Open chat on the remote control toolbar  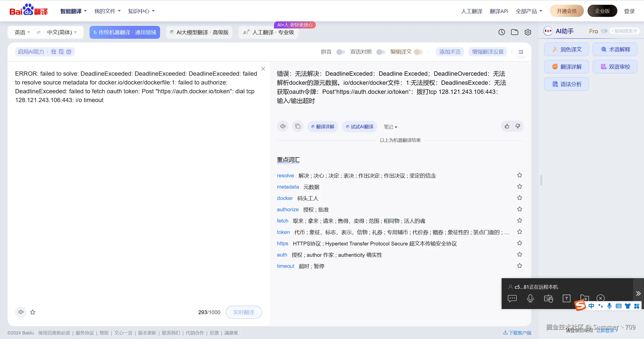(512, 299)
